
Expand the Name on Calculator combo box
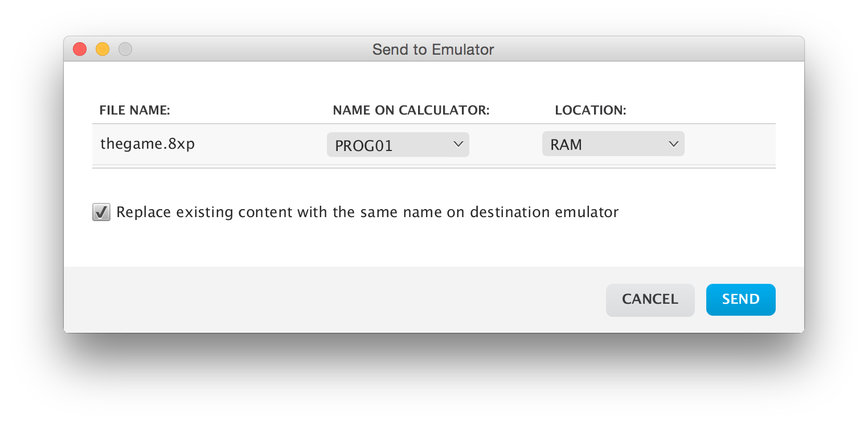coord(398,145)
